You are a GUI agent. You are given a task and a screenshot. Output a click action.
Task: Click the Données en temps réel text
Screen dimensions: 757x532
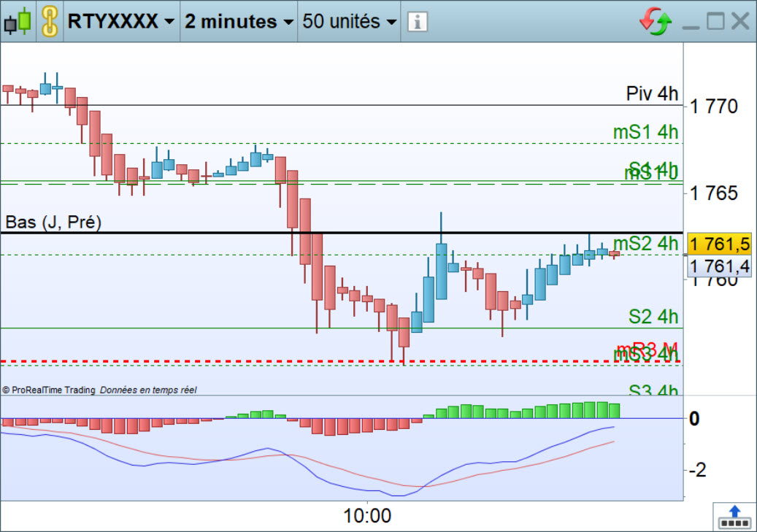coord(148,390)
